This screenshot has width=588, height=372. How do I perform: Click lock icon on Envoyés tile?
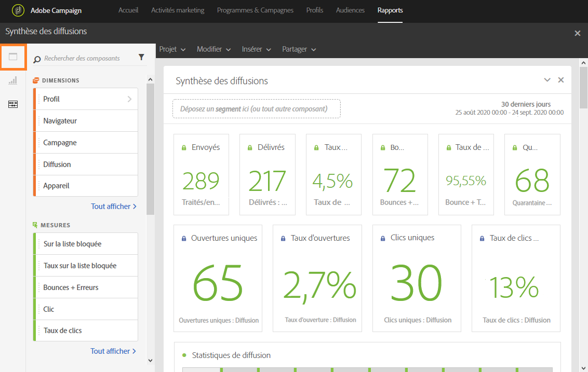pyautogui.click(x=184, y=148)
